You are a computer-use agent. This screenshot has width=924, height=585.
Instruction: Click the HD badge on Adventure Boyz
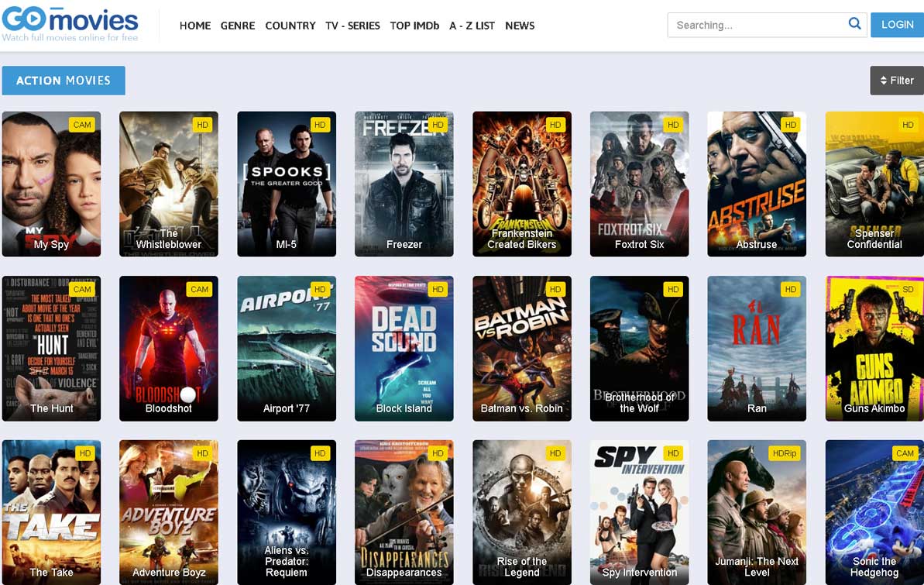(x=203, y=453)
